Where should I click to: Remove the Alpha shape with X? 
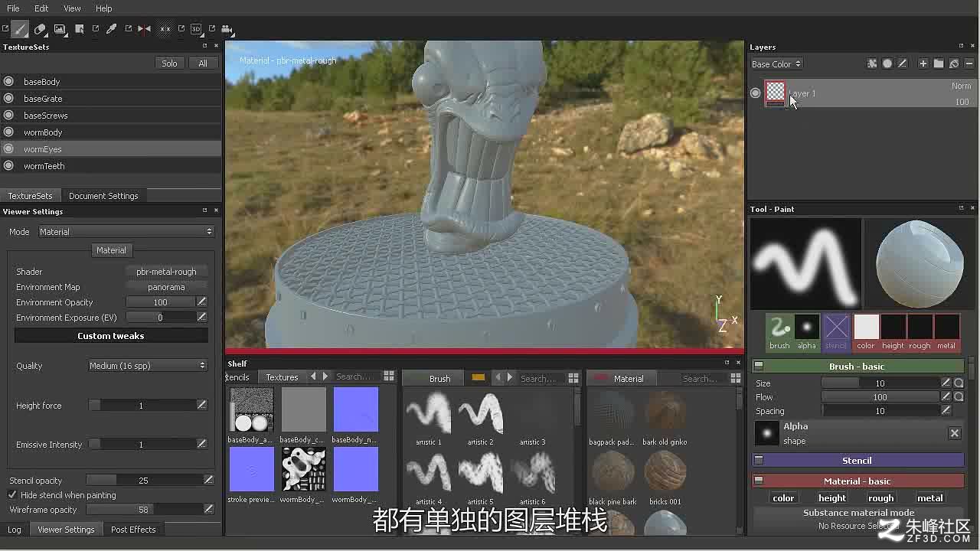(x=955, y=433)
